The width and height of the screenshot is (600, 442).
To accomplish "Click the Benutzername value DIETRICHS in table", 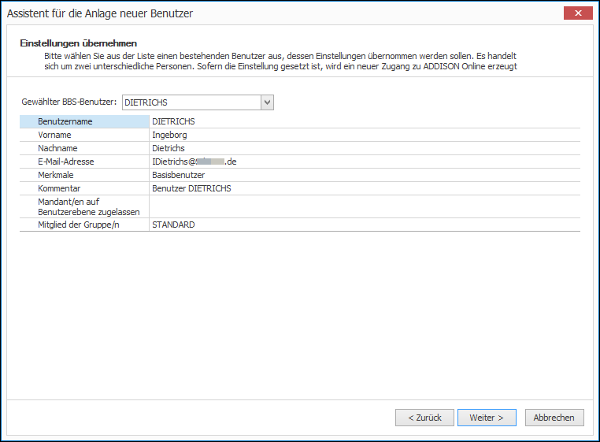I will [x=174, y=122].
